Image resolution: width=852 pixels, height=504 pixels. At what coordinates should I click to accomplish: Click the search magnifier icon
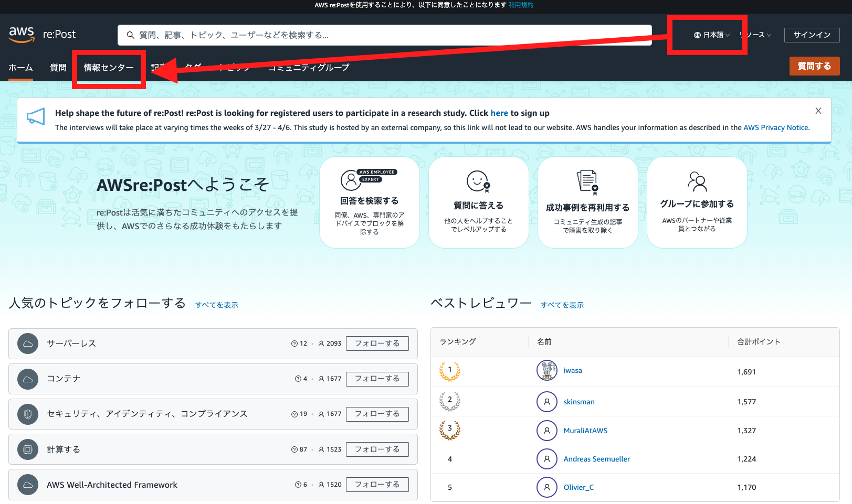[131, 35]
